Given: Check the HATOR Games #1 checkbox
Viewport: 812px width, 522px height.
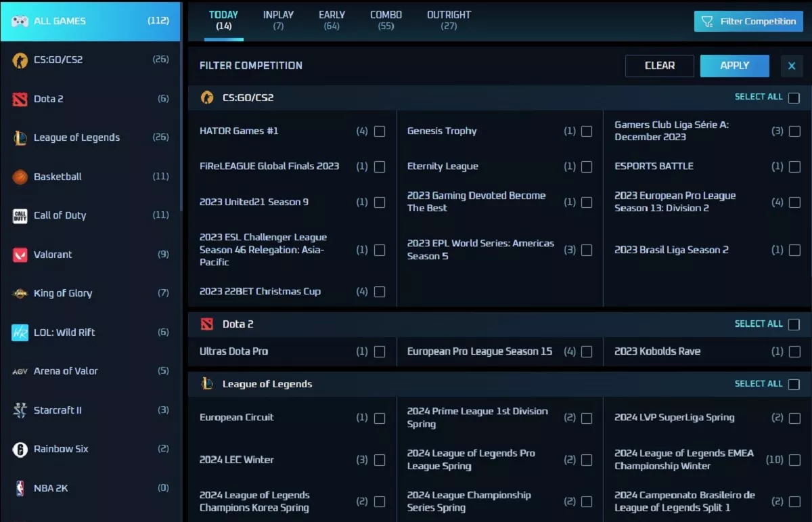Looking at the screenshot, I should coord(380,131).
